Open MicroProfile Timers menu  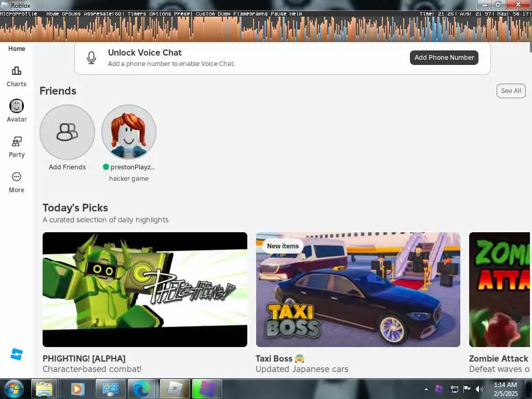pyautogui.click(x=137, y=14)
